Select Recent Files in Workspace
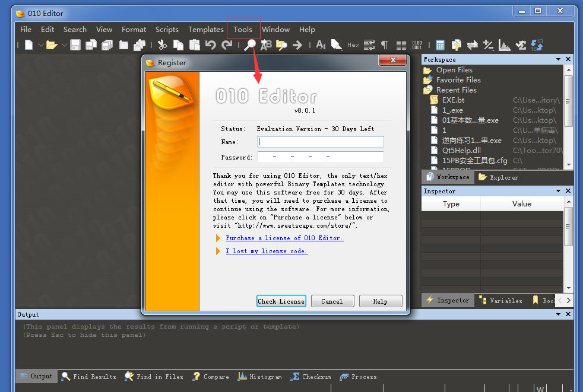 (x=456, y=90)
